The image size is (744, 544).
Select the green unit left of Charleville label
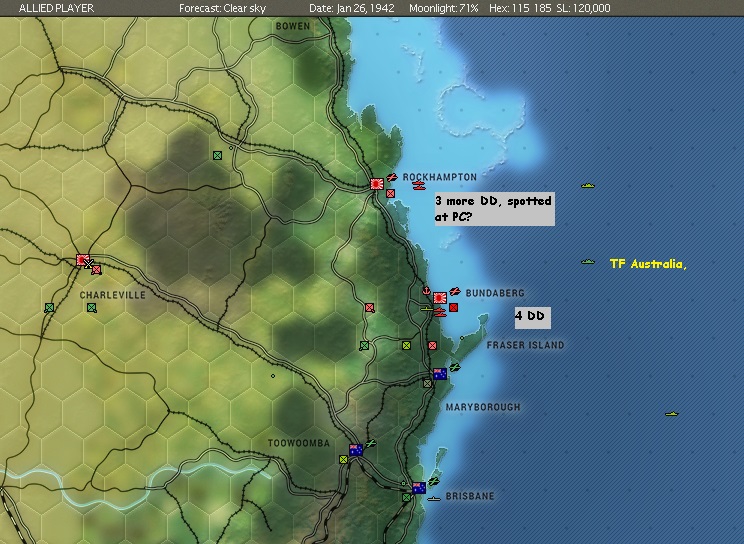pos(49,308)
